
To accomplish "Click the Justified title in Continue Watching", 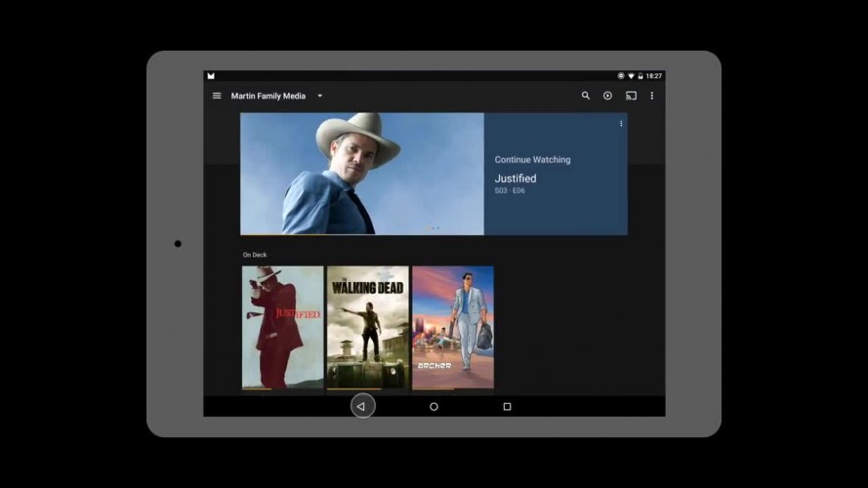I will pyautogui.click(x=515, y=179).
